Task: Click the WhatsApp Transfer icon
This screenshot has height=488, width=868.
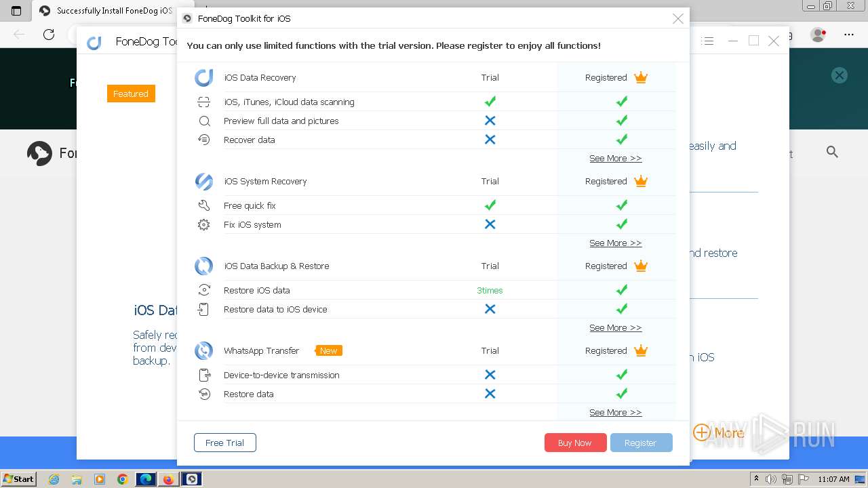Action: pyautogui.click(x=203, y=351)
